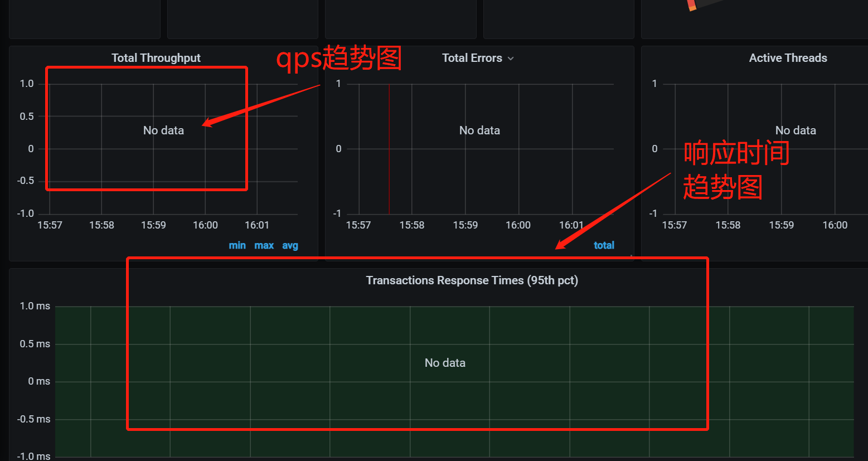Click 16:01 time label in Total Throughput
This screenshot has height=461, width=868.
pyautogui.click(x=257, y=225)
